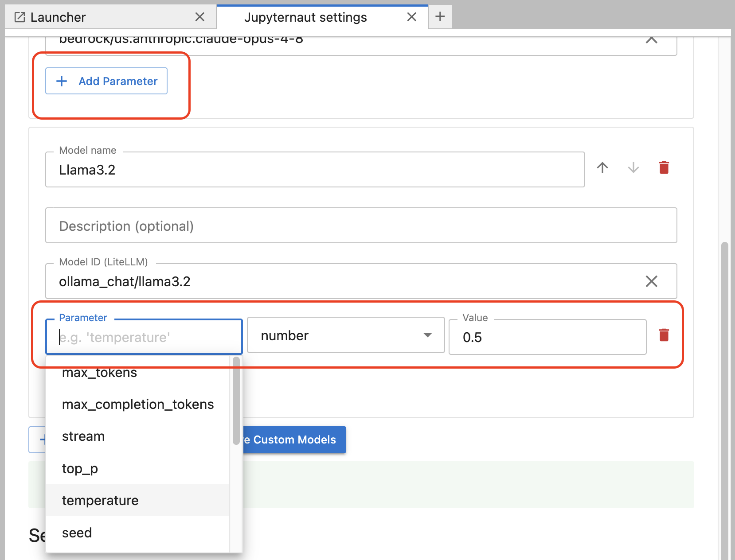This screenshot has height=560, width=735.
Task: Choose top_p in the parameter list
Action: tap(138, 468)
